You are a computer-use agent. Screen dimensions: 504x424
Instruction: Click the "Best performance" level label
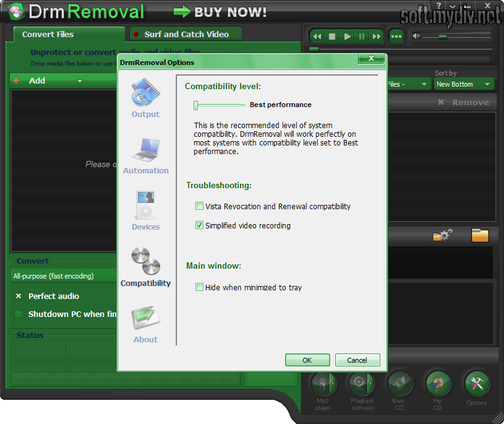[x=281, y=105]
